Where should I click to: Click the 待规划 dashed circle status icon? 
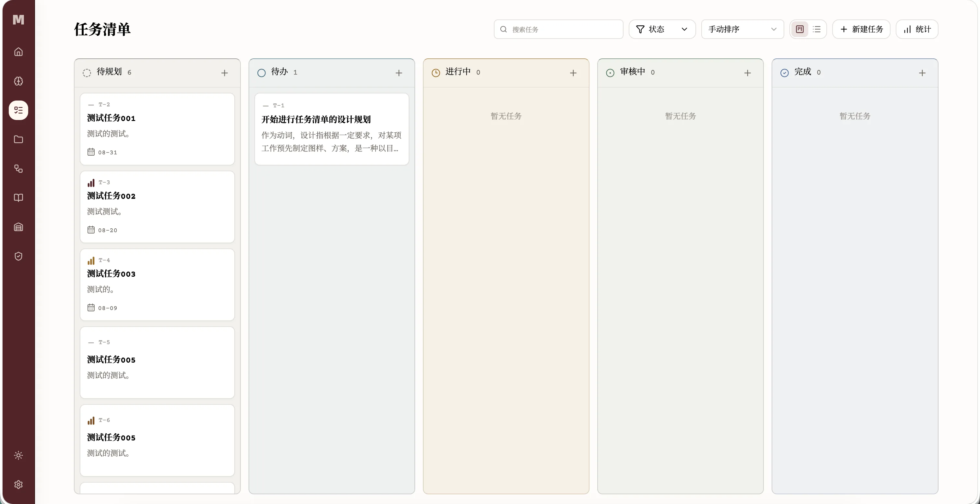[87, 73]
